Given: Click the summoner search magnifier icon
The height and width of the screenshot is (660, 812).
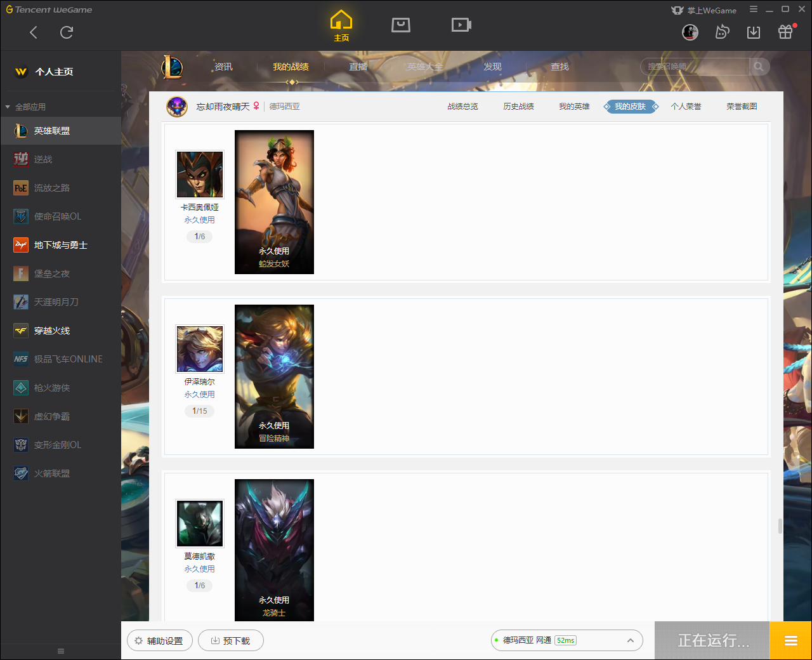Looking at the screenshot, I should coord(759,67).
